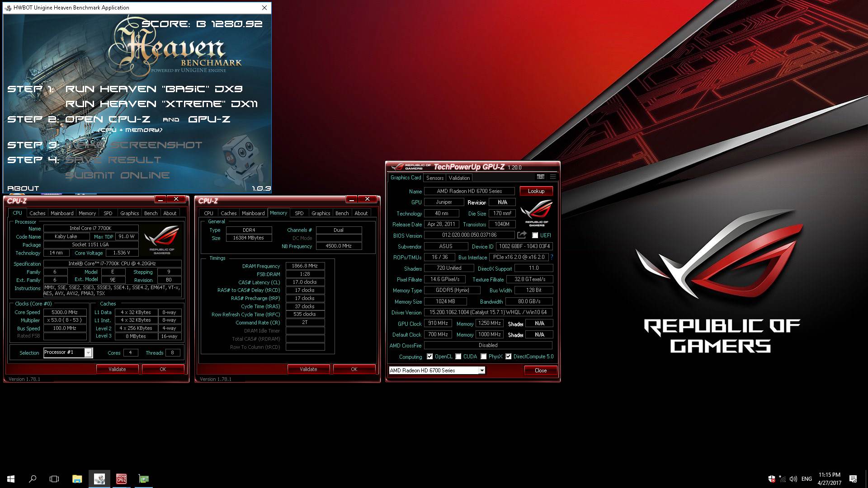Click the GPU name field AMD Radeon HD 6700 Series
The height and width of the screenshot is (488, 868).
pos(469,191)
